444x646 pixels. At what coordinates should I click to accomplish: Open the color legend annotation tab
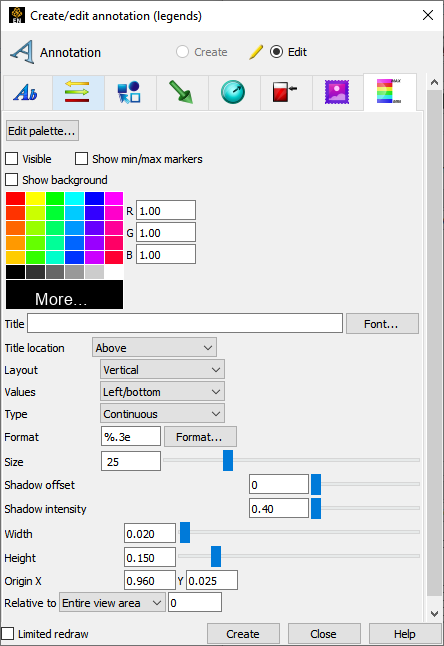[390, 91]
